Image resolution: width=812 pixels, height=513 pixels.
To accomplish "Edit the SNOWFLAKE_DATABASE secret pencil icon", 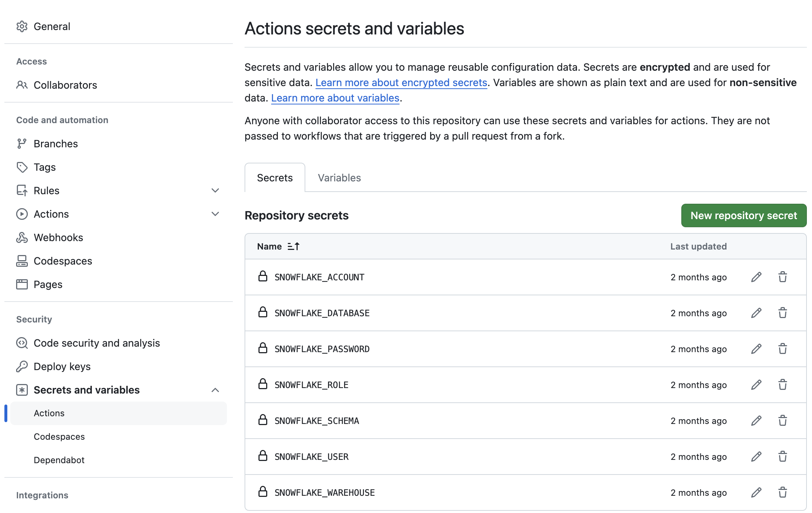I will (756, 313).
